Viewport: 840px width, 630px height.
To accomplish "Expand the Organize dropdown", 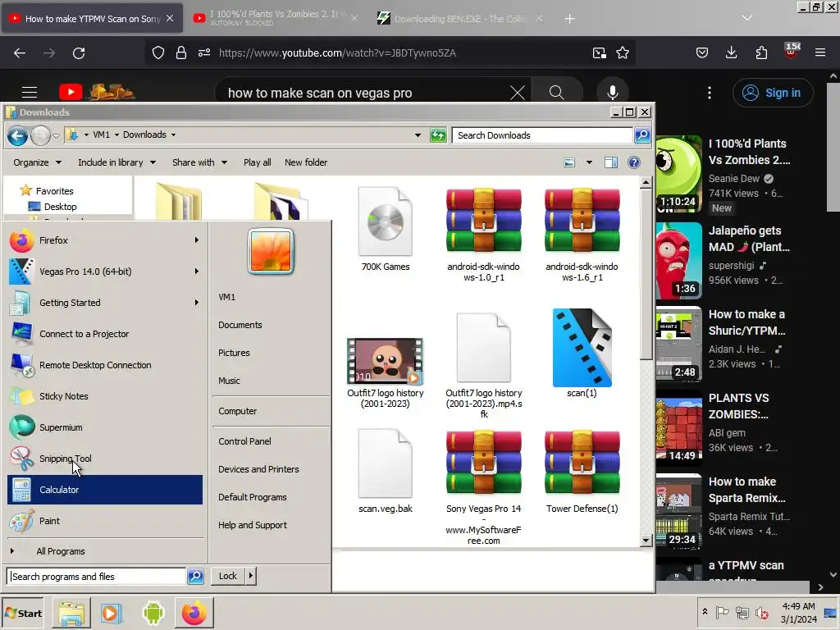I will (x=38, y=162).
